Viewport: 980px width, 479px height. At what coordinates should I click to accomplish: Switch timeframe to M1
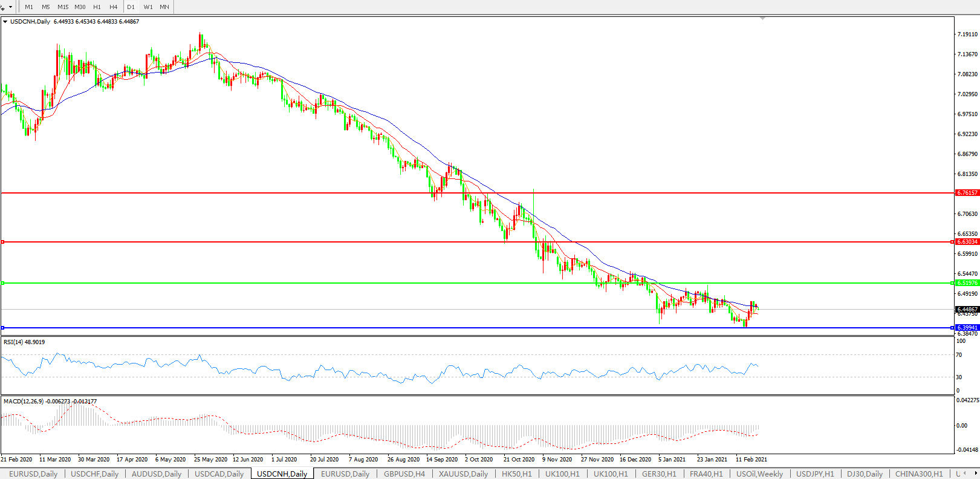click(x=29, y=7)
